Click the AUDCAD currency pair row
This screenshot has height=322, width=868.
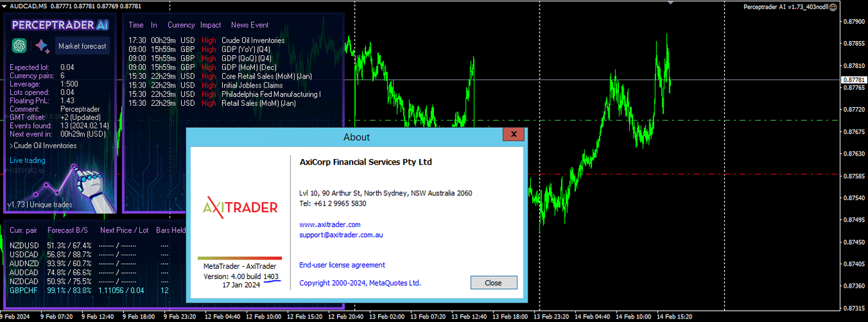[x=89, y=272]
